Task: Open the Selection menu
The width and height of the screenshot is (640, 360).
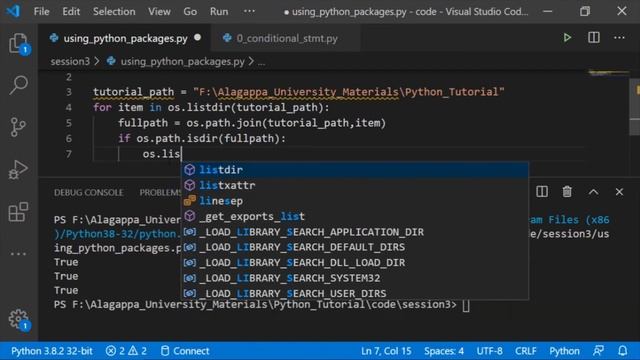Action: pyautogui.click(x=114, y=11)
